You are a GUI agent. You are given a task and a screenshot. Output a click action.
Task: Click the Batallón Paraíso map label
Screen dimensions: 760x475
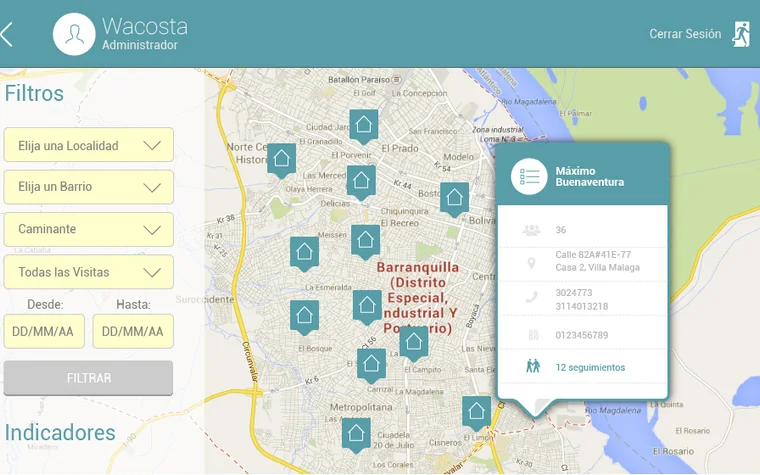pos(359,79)
